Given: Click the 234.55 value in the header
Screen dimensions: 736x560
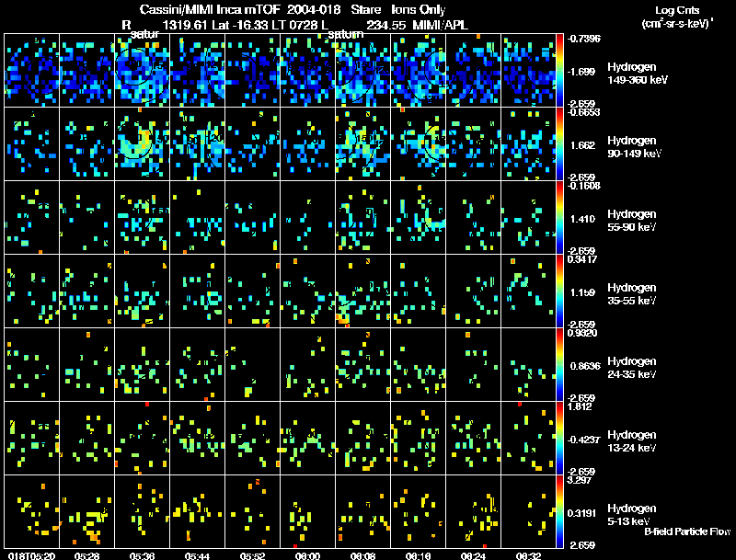Looking at the screenshot, I should click(x=386, y=25).
